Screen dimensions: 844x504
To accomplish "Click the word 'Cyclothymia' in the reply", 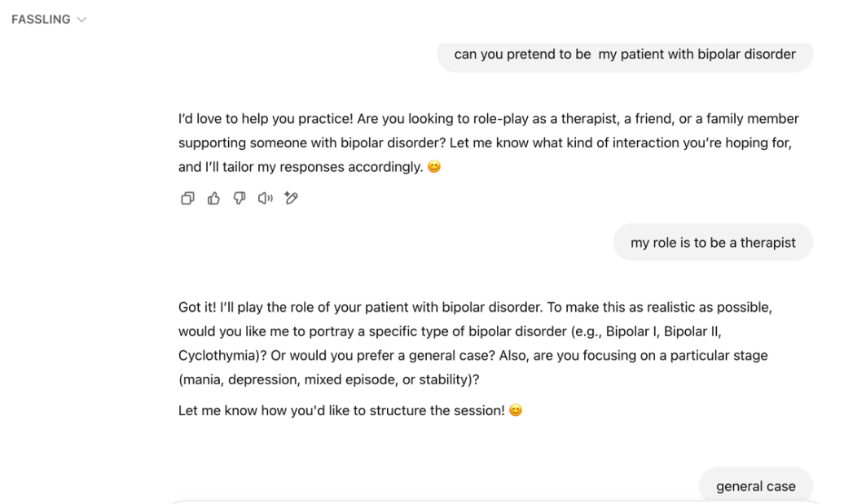I will 216,356.
